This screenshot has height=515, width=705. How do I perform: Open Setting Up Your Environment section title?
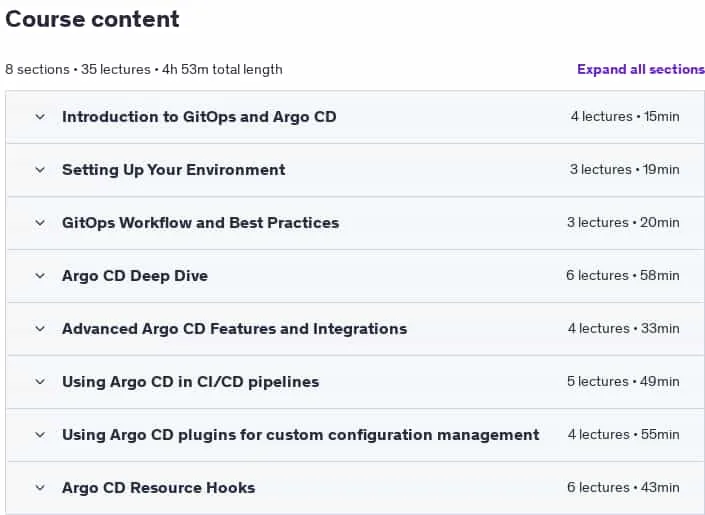(x=174, y=170)
